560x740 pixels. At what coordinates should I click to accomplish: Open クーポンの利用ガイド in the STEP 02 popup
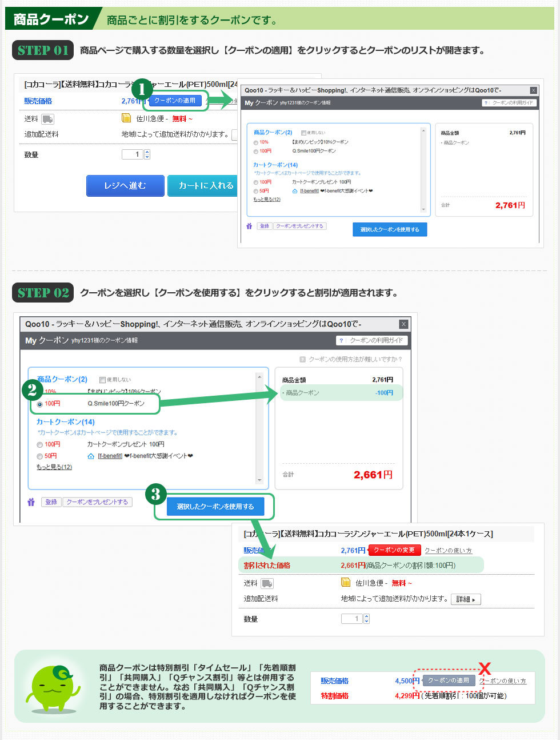click(372, 340)
